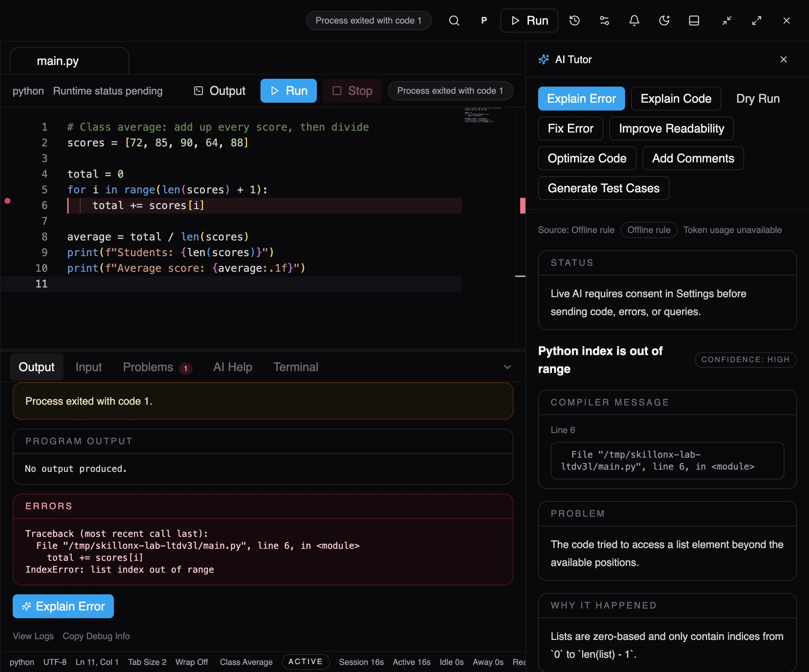Click the ACTIVE status badge
This screenshot has width=809, height=672.
305,662
